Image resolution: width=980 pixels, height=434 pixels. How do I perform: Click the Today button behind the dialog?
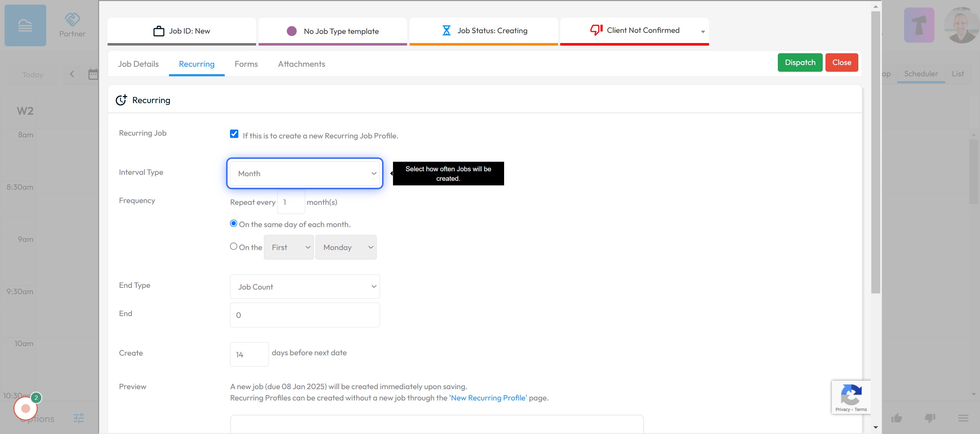(x=33, y=75)
